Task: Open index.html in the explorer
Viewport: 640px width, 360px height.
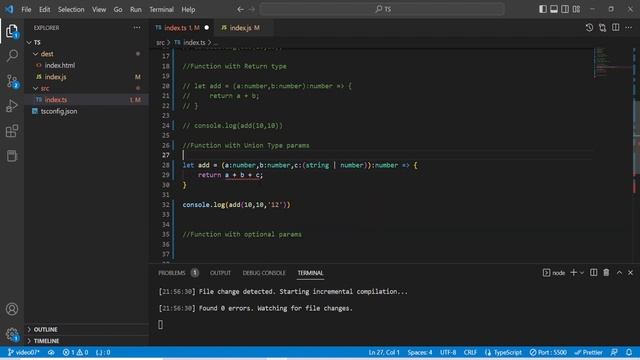Action: (x=60, y=65)
